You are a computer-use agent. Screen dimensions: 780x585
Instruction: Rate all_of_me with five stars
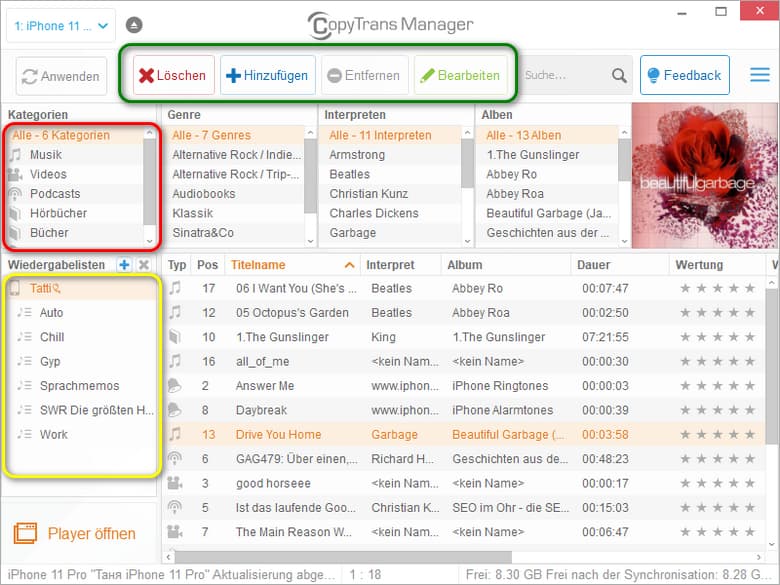point(750,361)
